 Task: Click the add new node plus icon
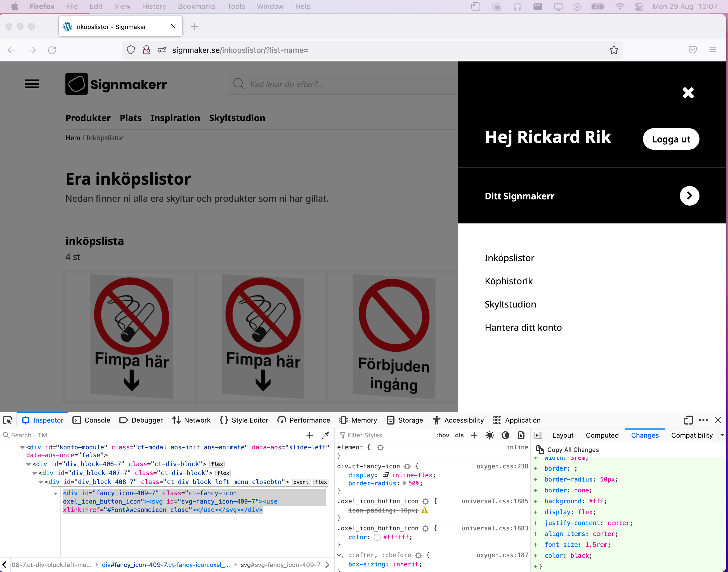[310, 435]
